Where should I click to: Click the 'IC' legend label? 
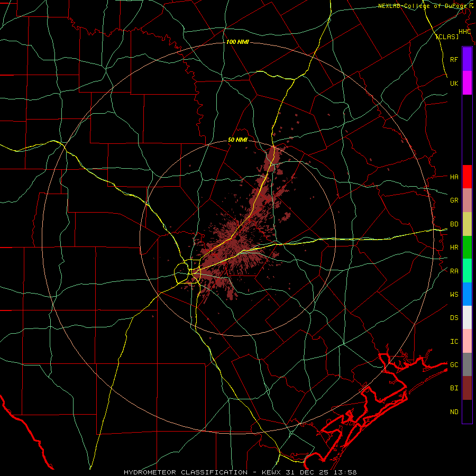pyautogui.click(x=454, y=342)
